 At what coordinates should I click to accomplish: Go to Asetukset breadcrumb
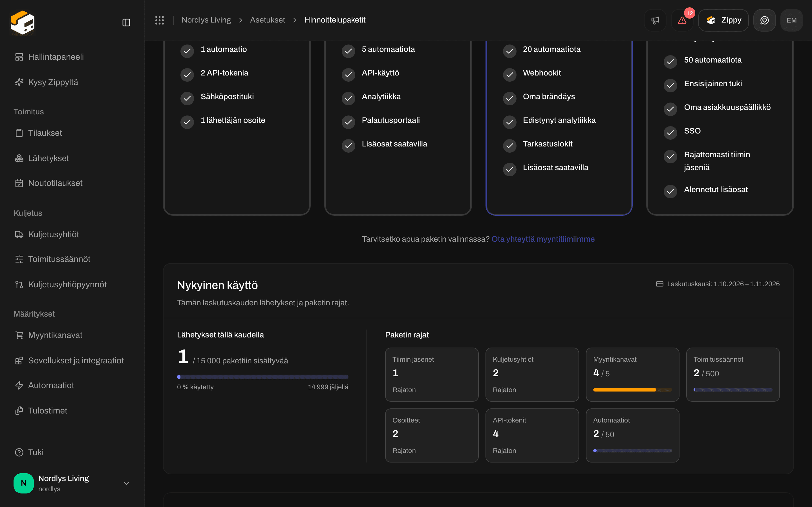click(267, 20)
